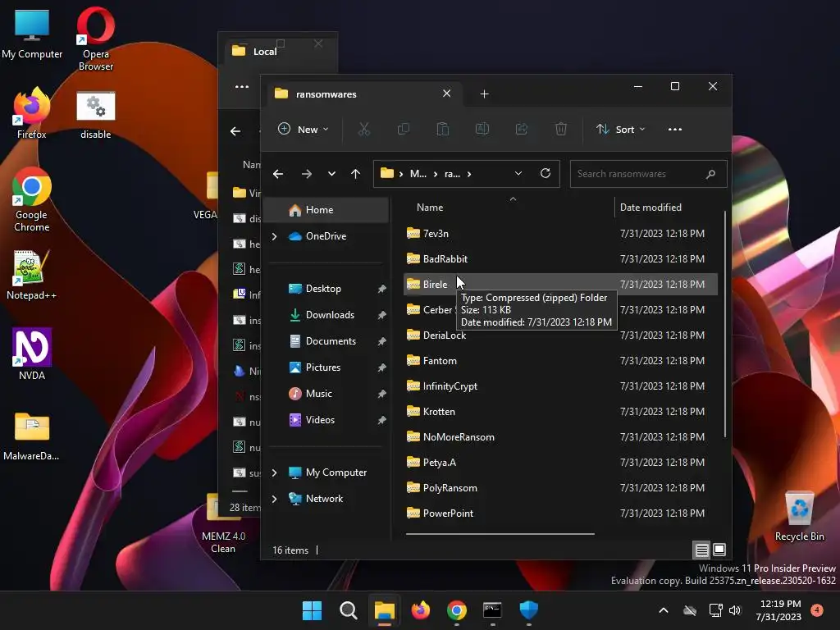
Task: Go up one folder level
Action: (x=356, y=174)
